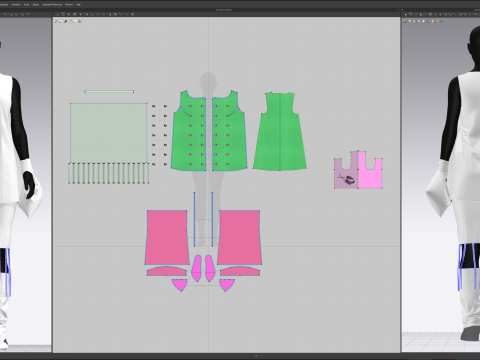480x360 pixels.
Task: Select the left blue vertical strip pattern
Action: (195, 219)
